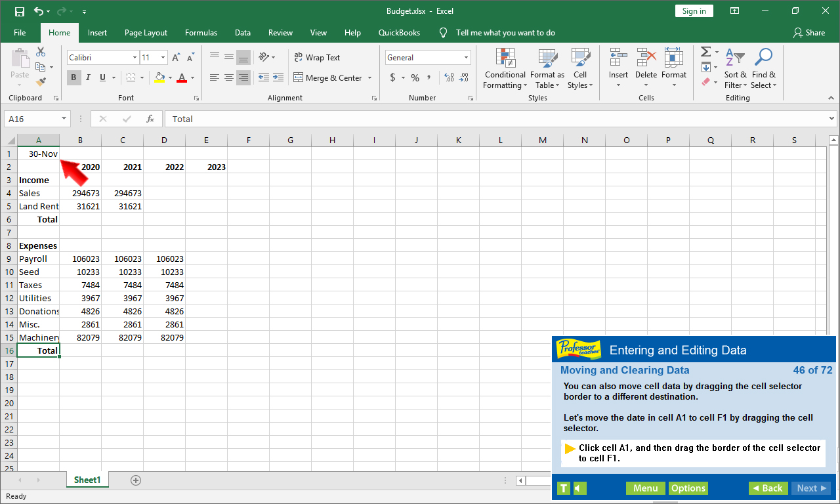
Task: Click the Insert Function fx icon
Action: (x=150, y=119)
